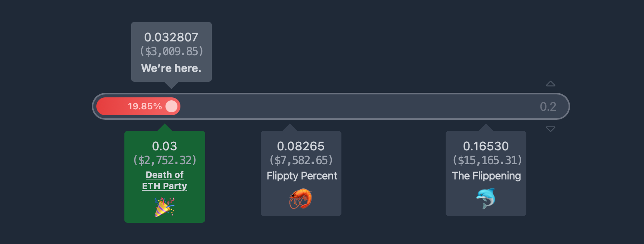
Task: Click the dolphin emoji icon
Action: click(486, 198)
